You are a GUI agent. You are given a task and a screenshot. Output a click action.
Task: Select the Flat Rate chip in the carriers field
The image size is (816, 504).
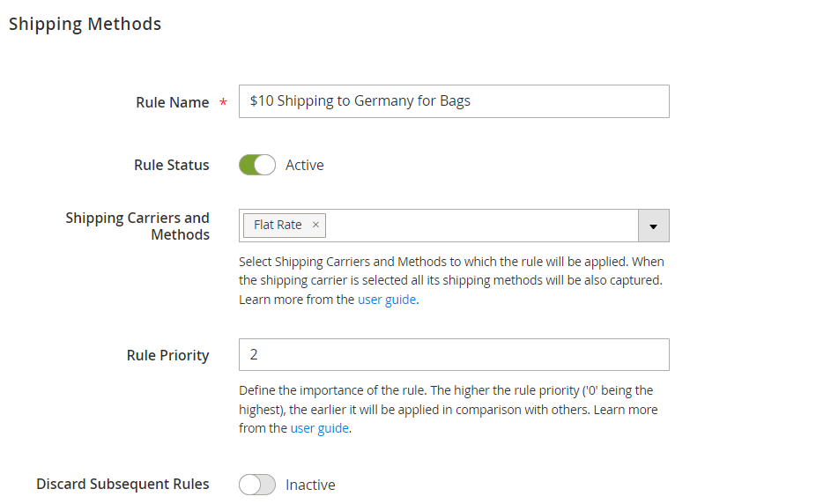pyautogui.click(x=278, y=225)
